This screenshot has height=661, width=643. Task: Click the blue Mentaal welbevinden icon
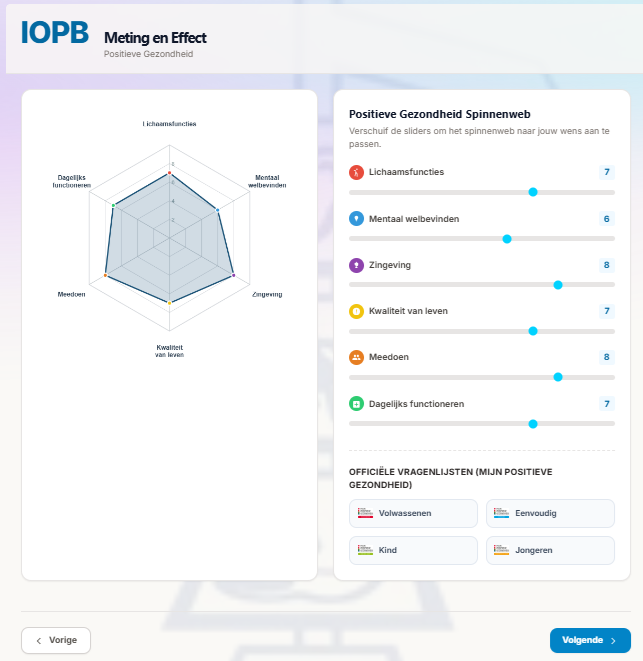tap(356, 219)
